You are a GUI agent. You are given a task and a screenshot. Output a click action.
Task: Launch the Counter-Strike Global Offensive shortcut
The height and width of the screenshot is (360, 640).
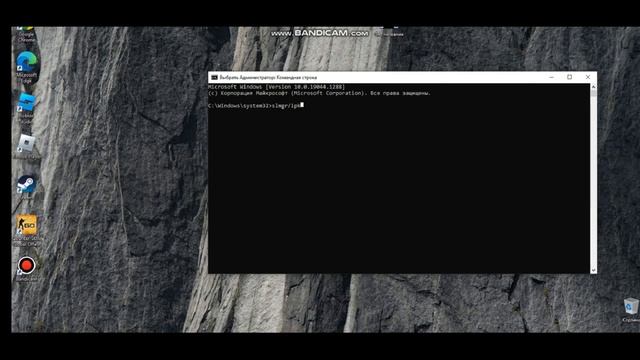coord(27,225)
